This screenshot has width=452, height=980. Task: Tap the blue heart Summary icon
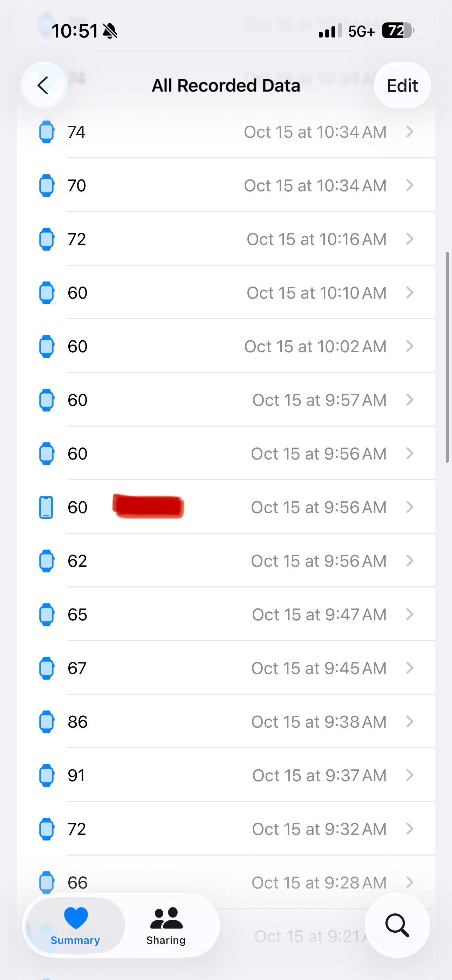[76, 918]
